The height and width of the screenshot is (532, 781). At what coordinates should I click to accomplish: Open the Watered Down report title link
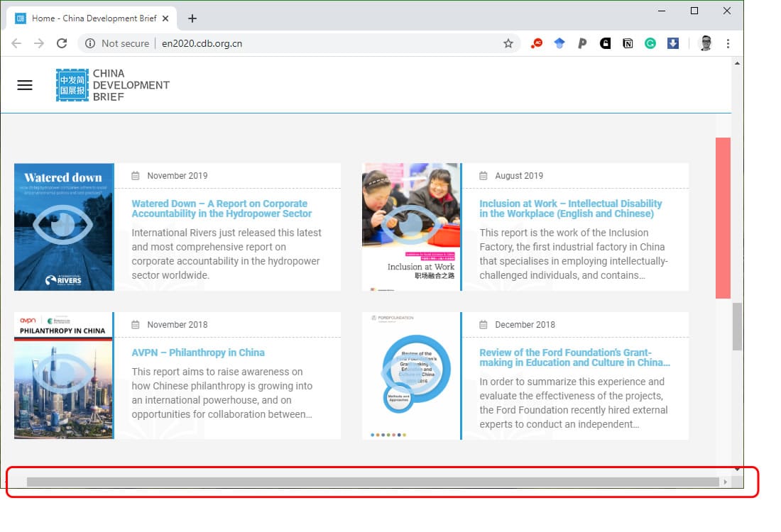pos(221,209)
